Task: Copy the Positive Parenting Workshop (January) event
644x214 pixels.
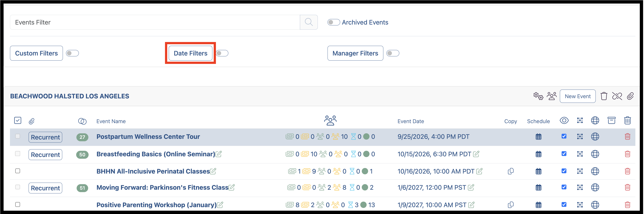Action: point(510,205)
